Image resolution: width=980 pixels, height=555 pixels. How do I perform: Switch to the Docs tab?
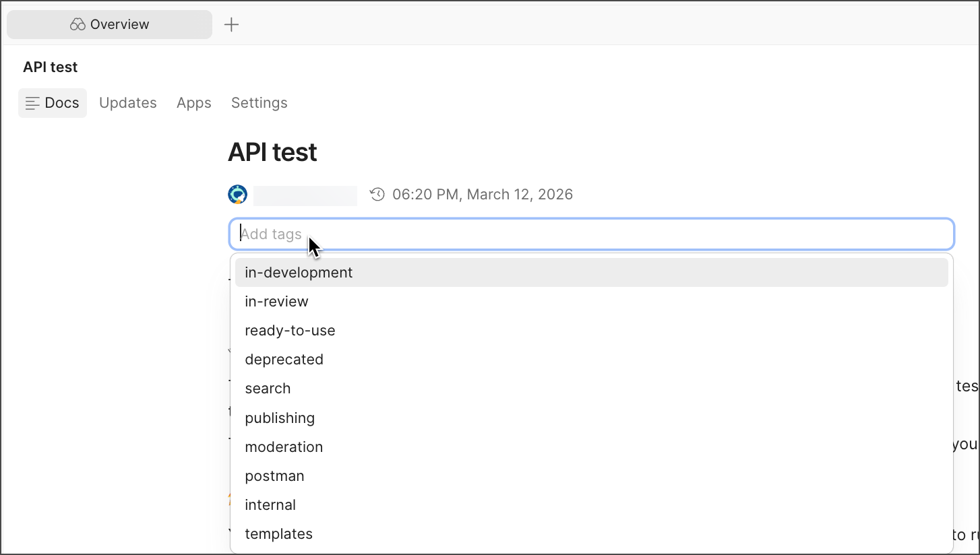[53, 103]
